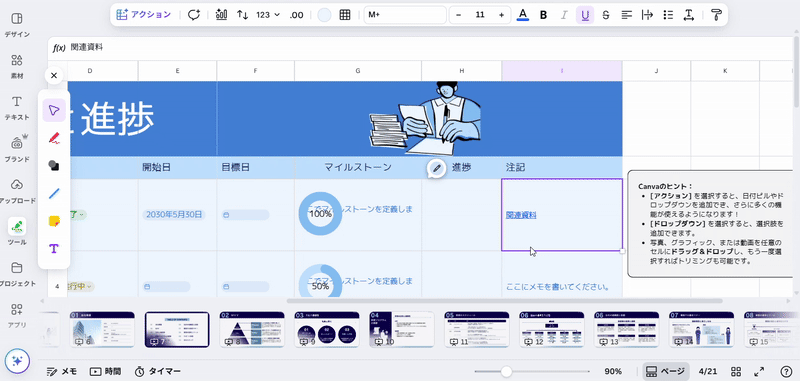Insert a chart with chart icon
This screenshot has height=381, width=800.
tap(221, 15)
